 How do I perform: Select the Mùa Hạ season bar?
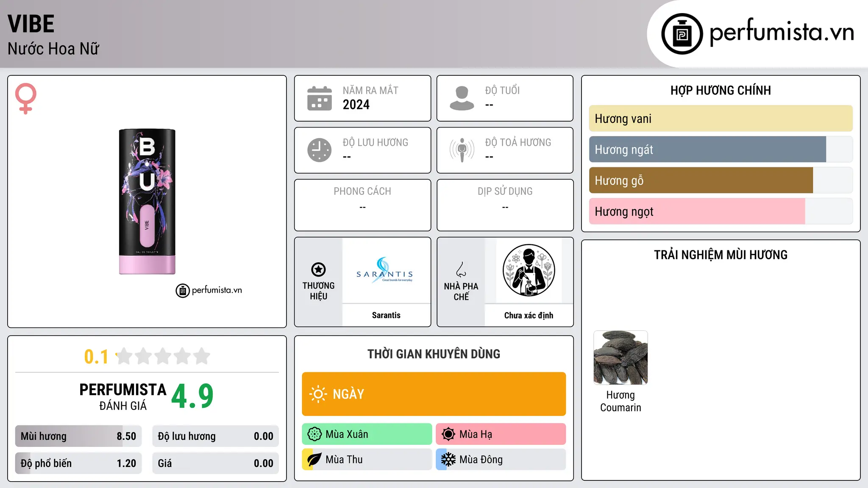pyautogui.click(x=501, y=434)
